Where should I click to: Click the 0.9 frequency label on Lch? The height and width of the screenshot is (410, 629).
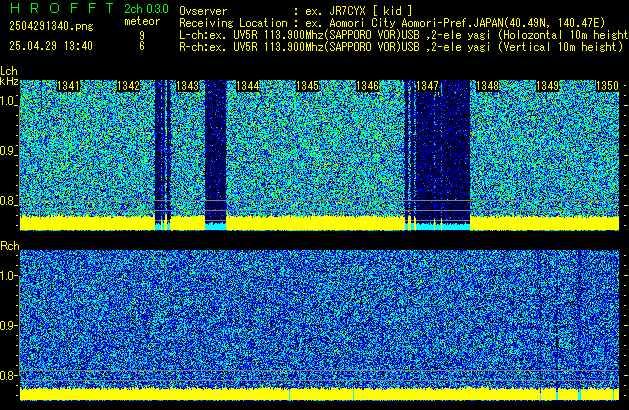click(x=8, y=151)
